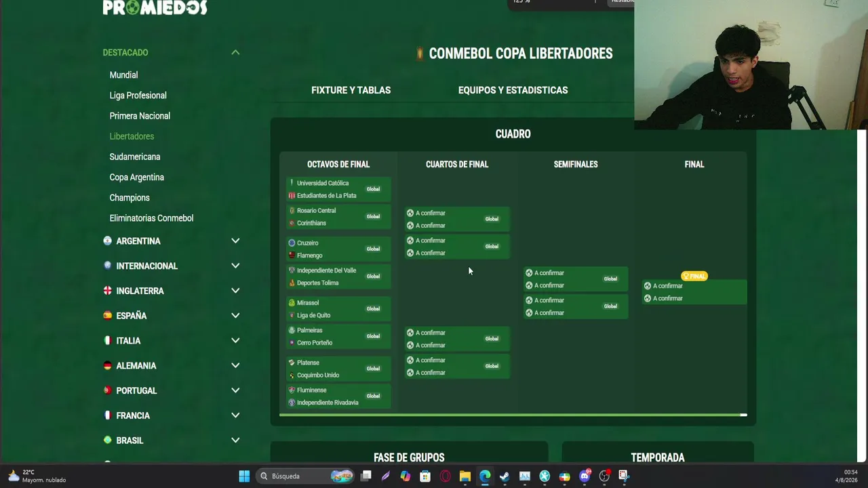Open the weather widget showing 22°C
The image size is (868, 488).
pyautogui.click(x=37, y=476)
